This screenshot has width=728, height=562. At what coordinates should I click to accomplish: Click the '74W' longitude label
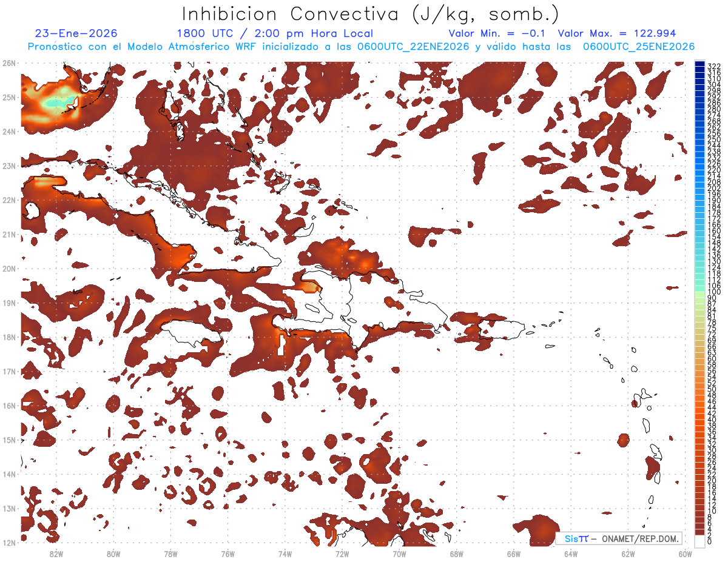tap(285, 554)
